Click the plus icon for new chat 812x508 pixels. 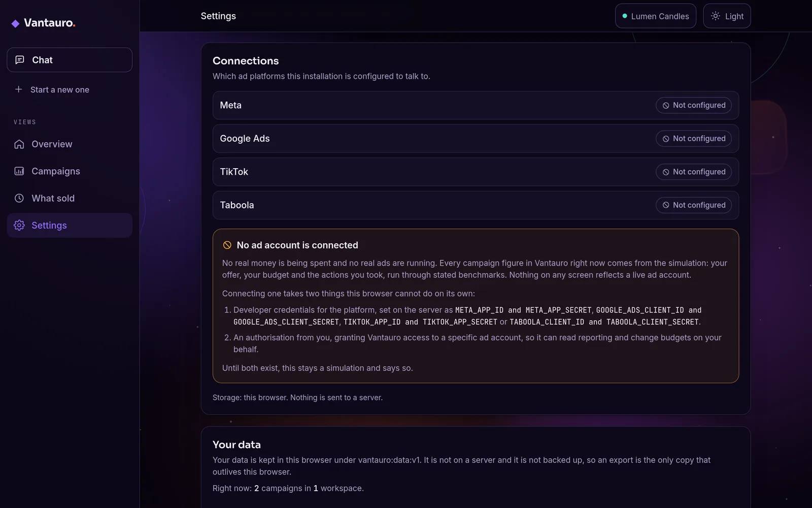(19, 89)
